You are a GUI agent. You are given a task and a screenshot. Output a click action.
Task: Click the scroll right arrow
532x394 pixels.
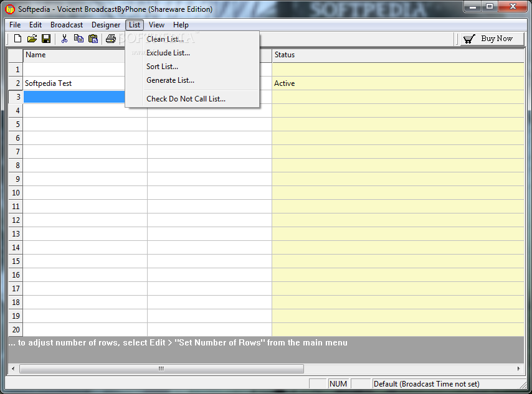(518, 368)
